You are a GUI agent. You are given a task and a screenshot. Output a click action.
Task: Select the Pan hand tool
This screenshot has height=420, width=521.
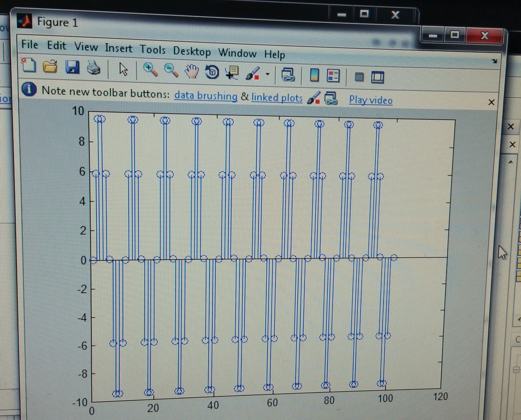pos(192,72)
